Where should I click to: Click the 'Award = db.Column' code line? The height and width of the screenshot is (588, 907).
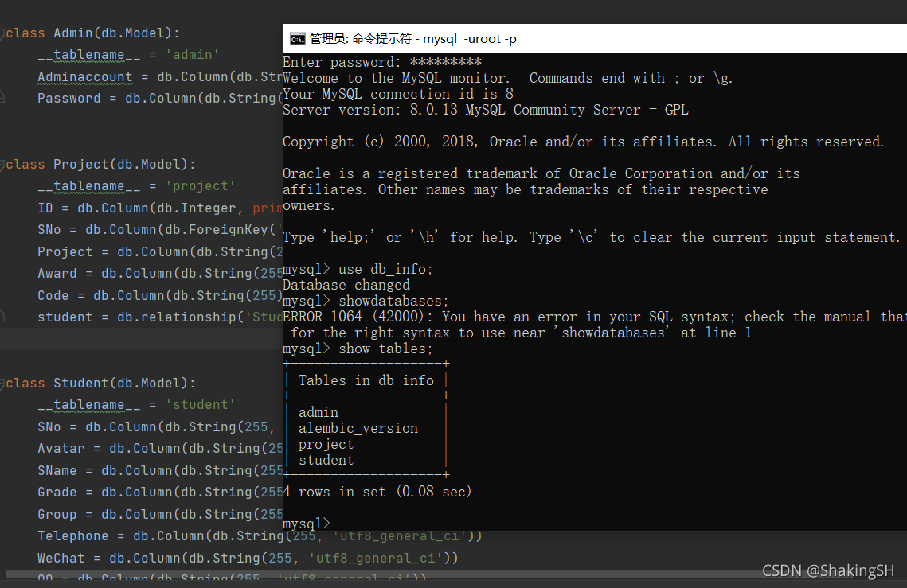pyautogui.click(x=159, y=274)
